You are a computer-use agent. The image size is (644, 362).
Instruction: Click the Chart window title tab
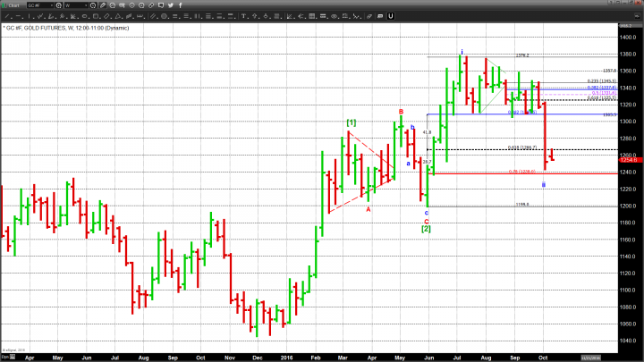coord(13,5)
